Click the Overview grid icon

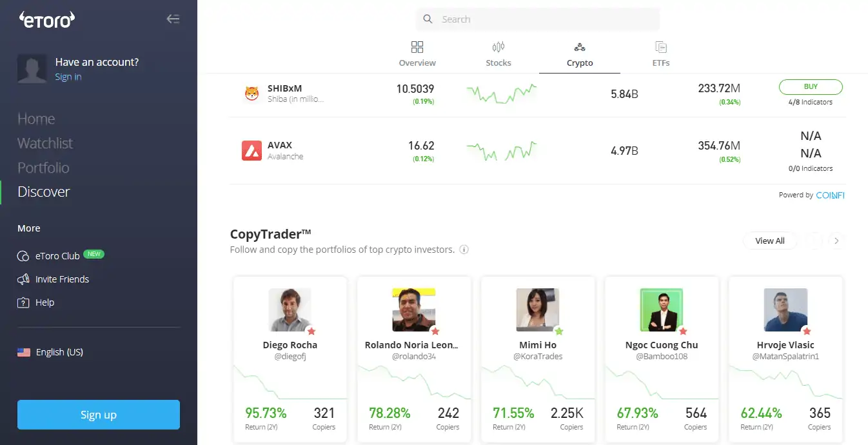click(417, 47)
